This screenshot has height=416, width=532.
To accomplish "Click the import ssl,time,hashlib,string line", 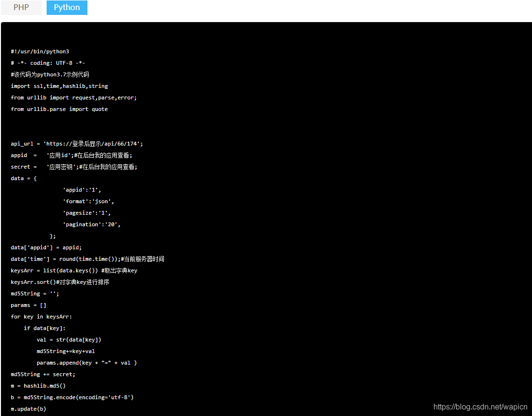I will (x=60, y=86).
